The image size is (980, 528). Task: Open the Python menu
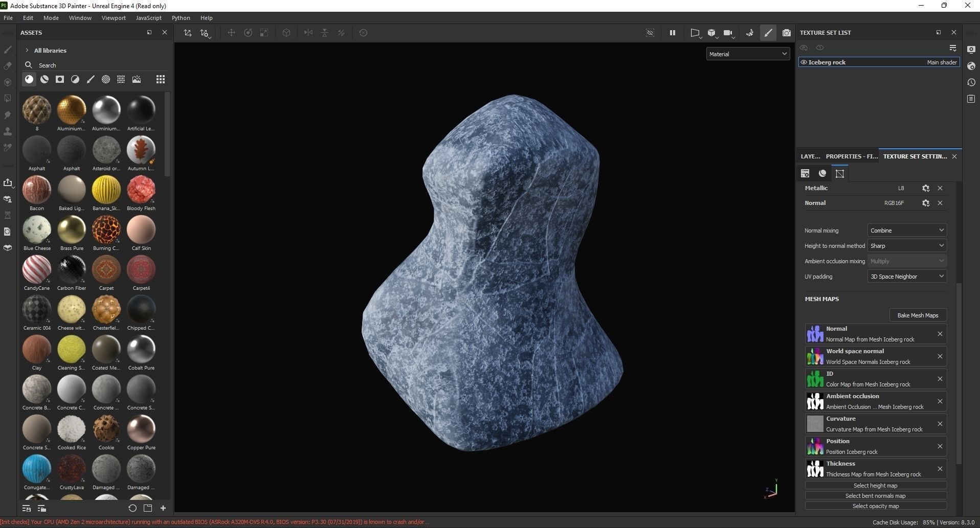181,18
